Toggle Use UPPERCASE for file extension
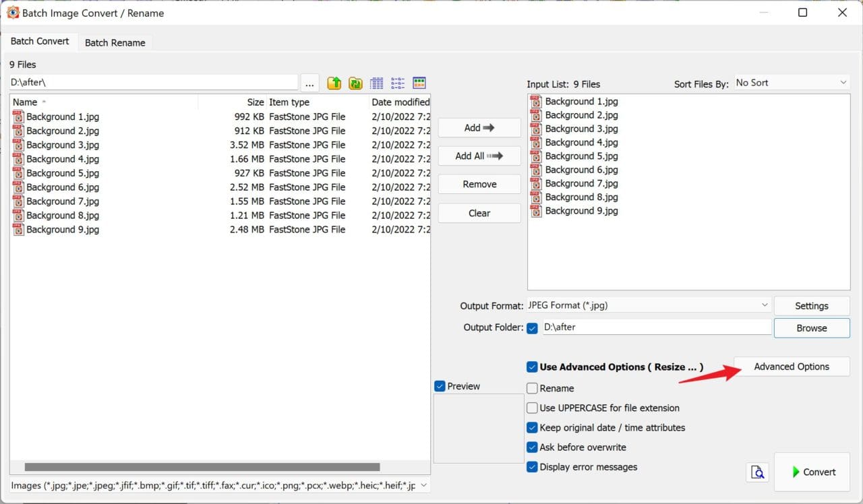 (533, 408)
